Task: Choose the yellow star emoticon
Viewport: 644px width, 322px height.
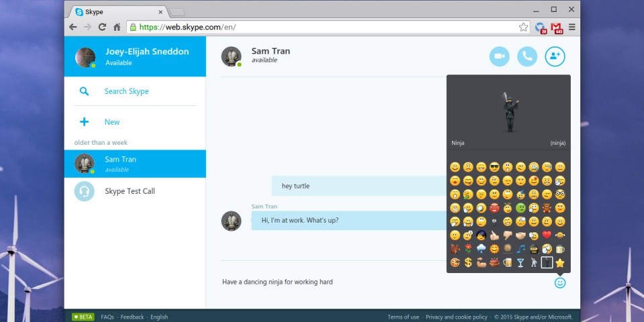Action: click(x=559, y=262)
